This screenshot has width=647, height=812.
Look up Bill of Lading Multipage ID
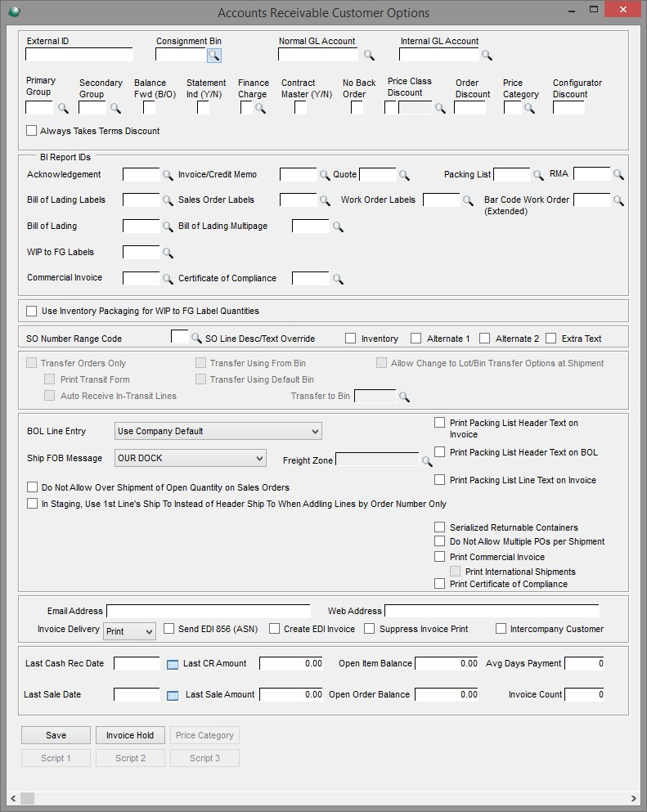point(338,227)
